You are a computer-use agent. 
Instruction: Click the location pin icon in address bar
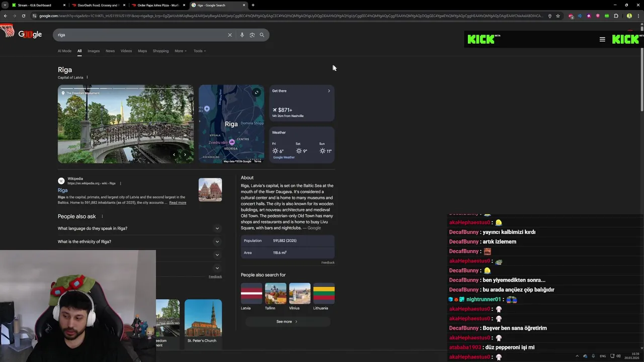tap(549, 16)
